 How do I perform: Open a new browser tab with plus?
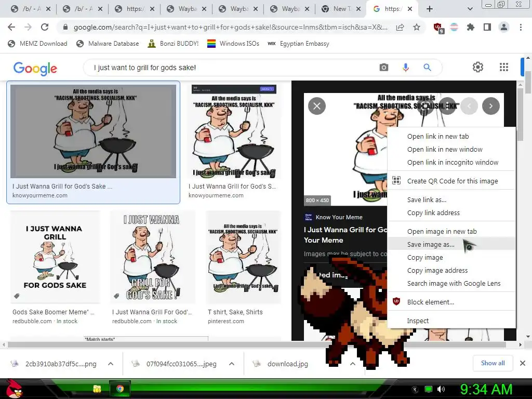pos(430,9)
